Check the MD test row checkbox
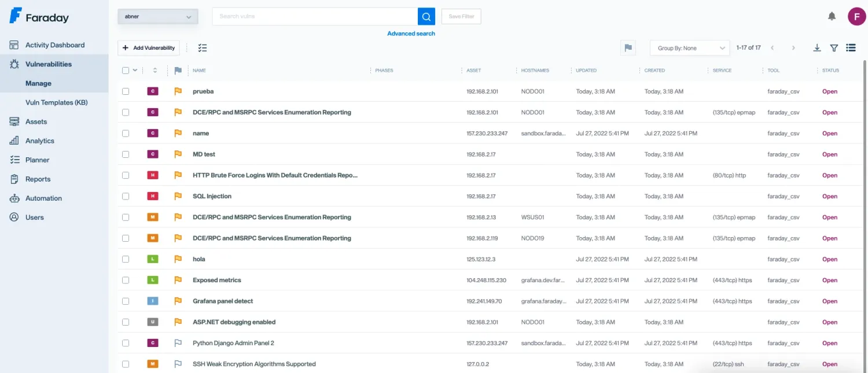Screen dimensions: 868x373 (x=126, y=154)
